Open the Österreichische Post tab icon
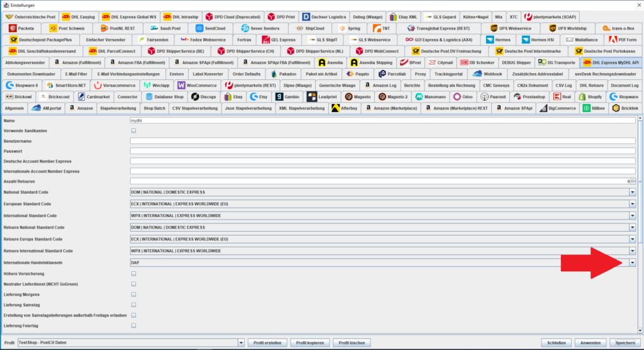Viewport: 644px width, 350px height. tap(9, 17)
